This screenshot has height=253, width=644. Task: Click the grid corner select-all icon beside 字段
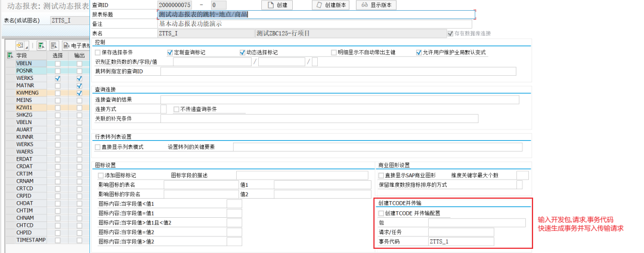tap(10, 55)
